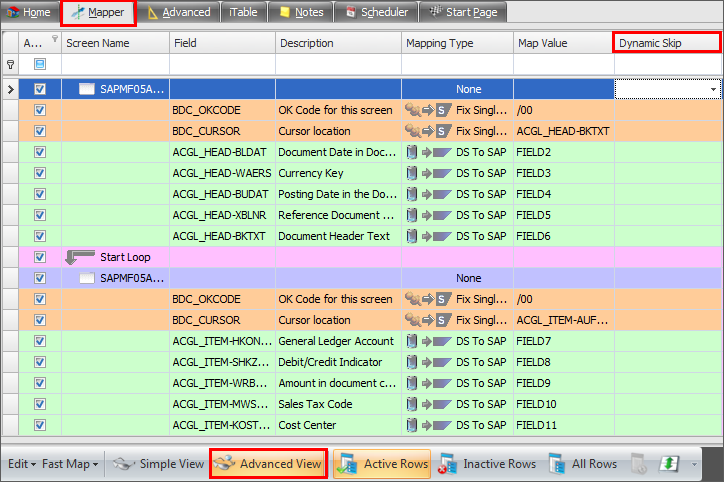
Task: Switch to the Home tab
Action: click(29, 12)
